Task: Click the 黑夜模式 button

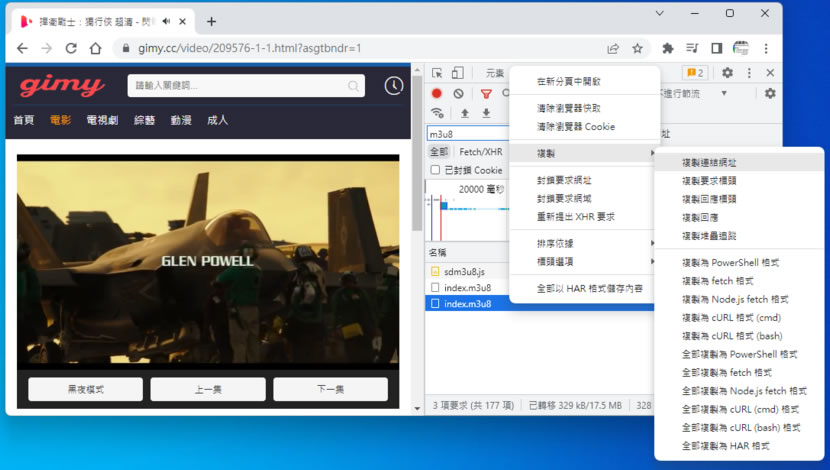Action: pyautogui.click(x=86, y=390)
